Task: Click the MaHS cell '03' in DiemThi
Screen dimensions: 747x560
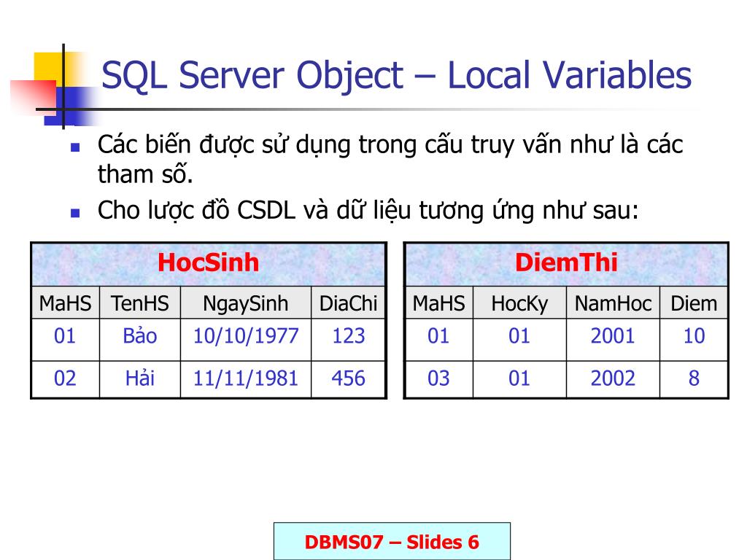Action: 438,379
